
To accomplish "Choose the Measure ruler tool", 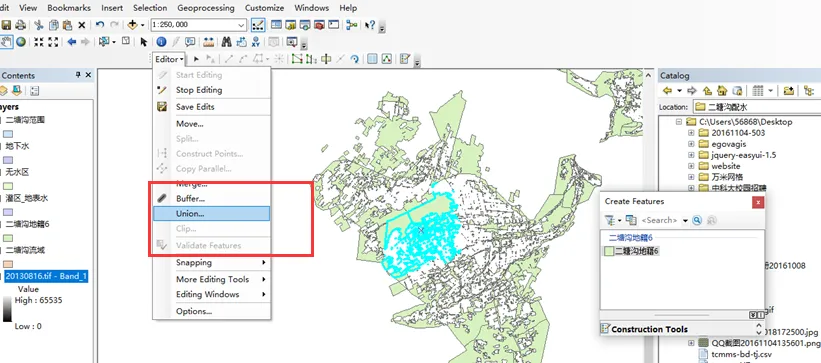I will click(x=208, y=42).
